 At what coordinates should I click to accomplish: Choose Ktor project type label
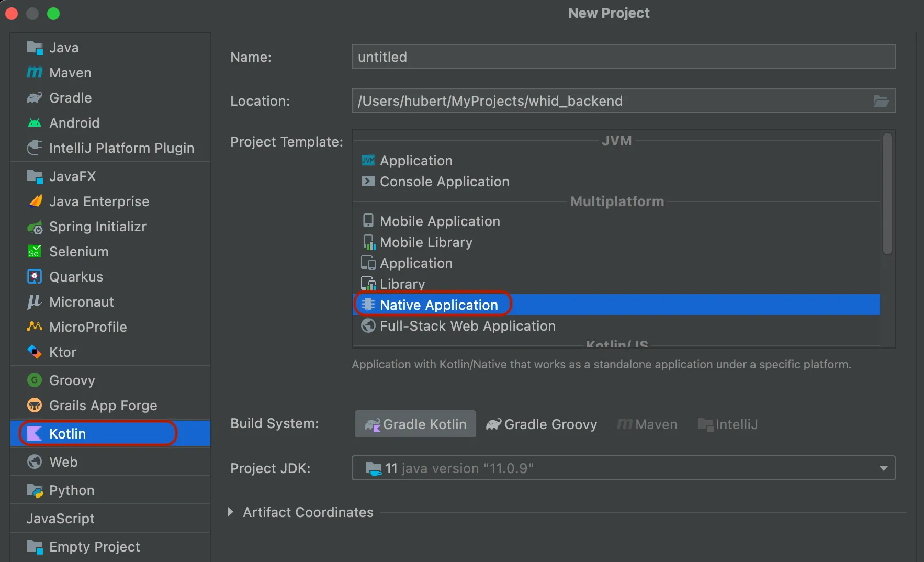63,352
